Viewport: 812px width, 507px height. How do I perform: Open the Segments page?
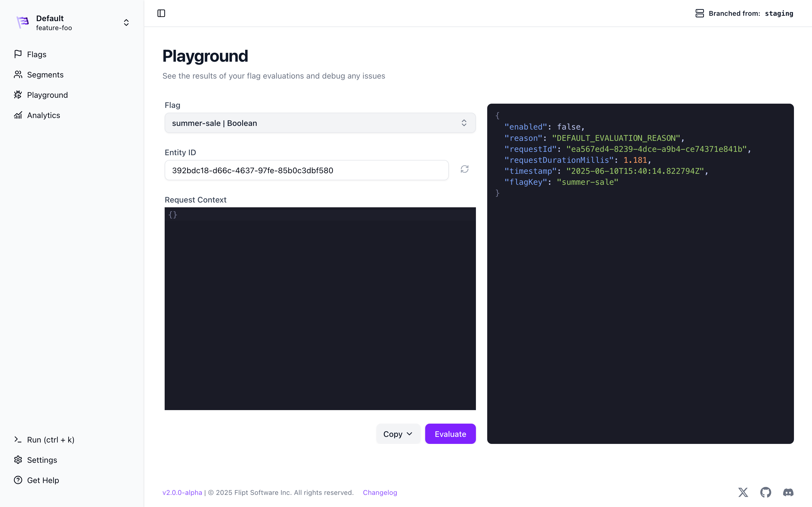click(45, 75)
